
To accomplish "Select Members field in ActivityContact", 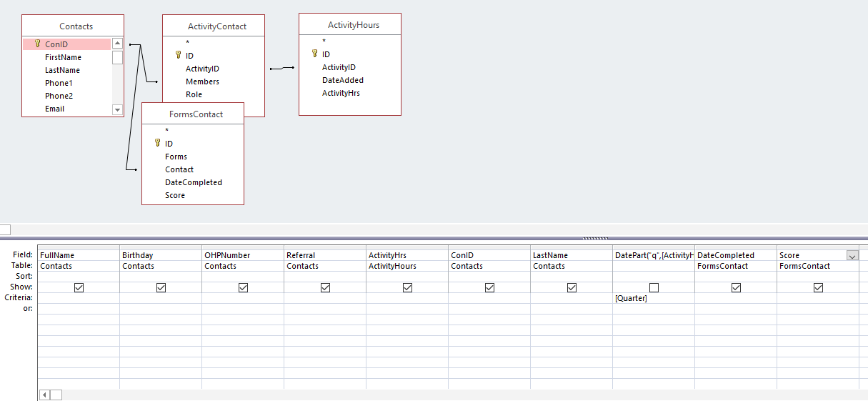I will (202, 81).
